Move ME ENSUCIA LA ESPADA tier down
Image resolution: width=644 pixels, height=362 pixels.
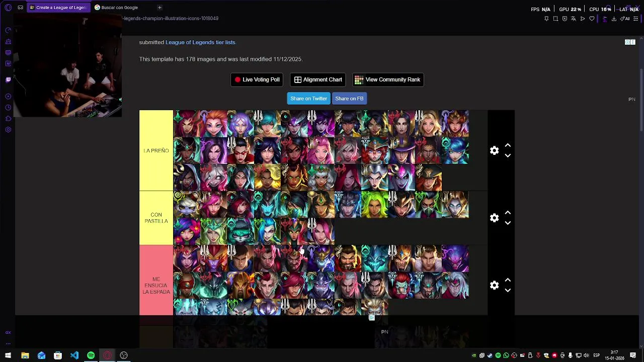click(x=508, y=290)
